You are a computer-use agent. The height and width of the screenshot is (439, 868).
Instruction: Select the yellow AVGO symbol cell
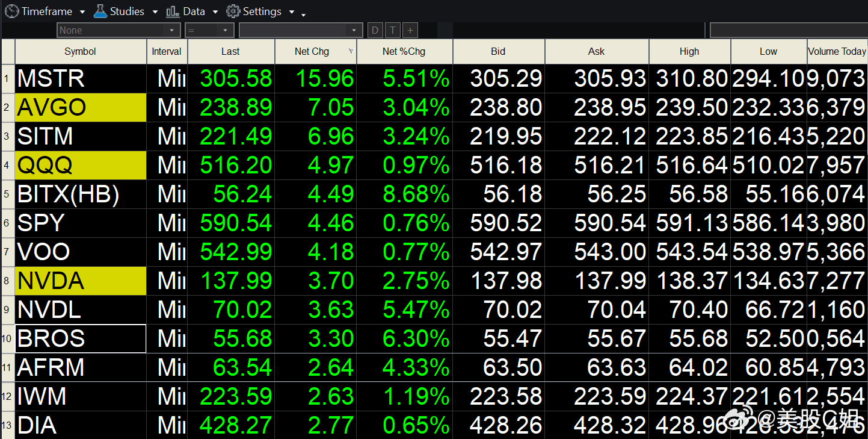point(81,107)
